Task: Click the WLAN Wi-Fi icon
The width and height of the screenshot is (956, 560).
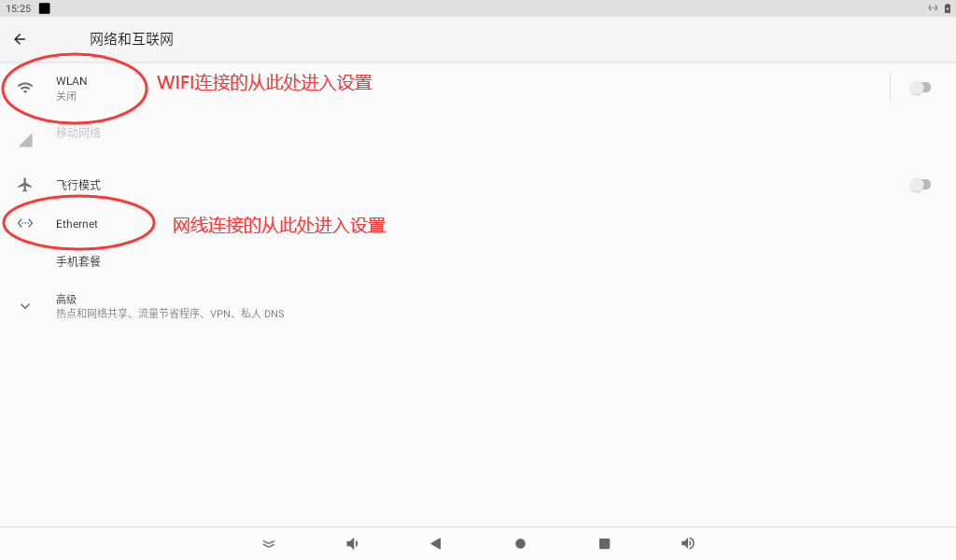Action: [x=25, y=88]
